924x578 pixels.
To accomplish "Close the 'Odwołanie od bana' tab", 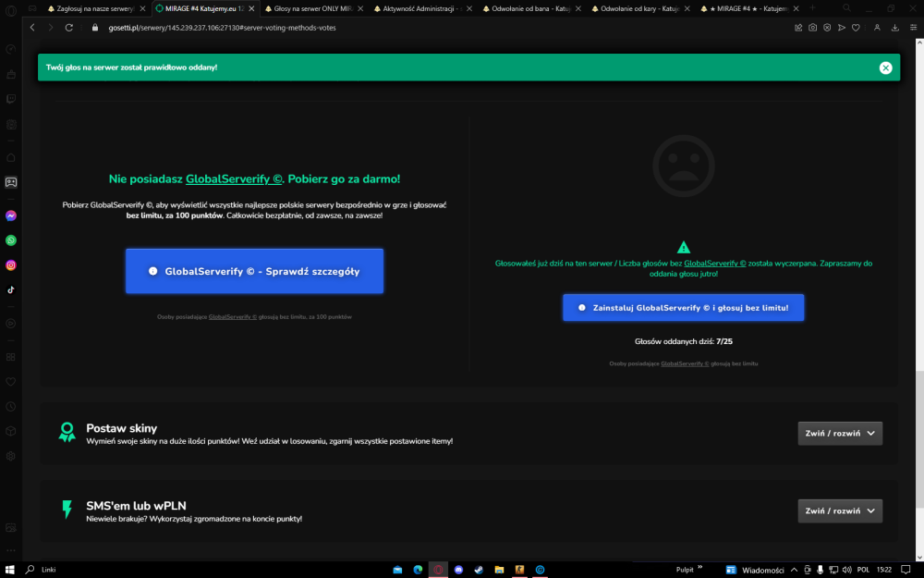I will (578, 9).
